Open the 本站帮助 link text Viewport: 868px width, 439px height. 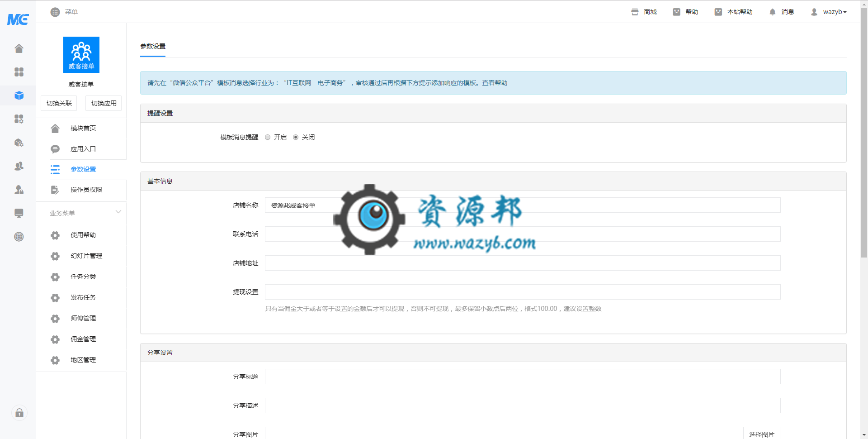(740, 12)
